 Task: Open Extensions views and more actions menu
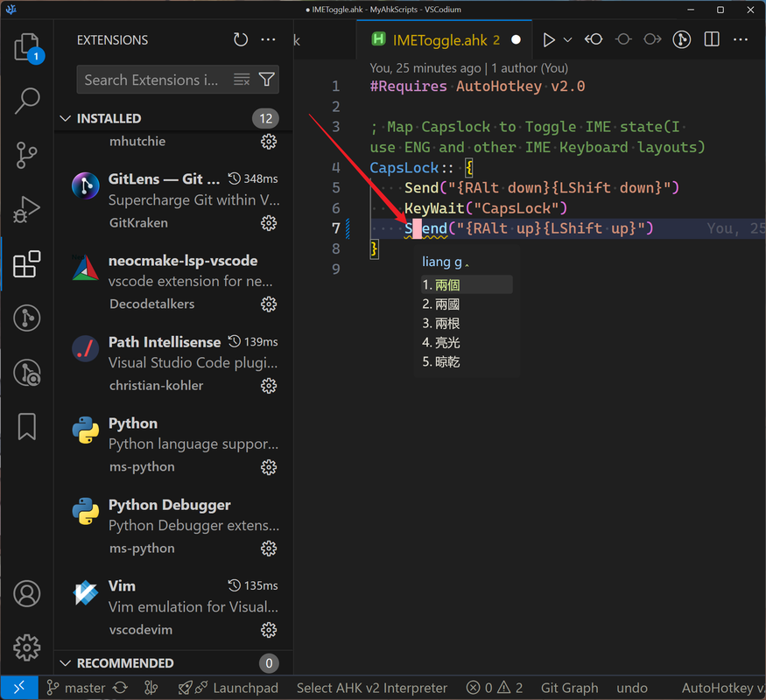point(268,39)
